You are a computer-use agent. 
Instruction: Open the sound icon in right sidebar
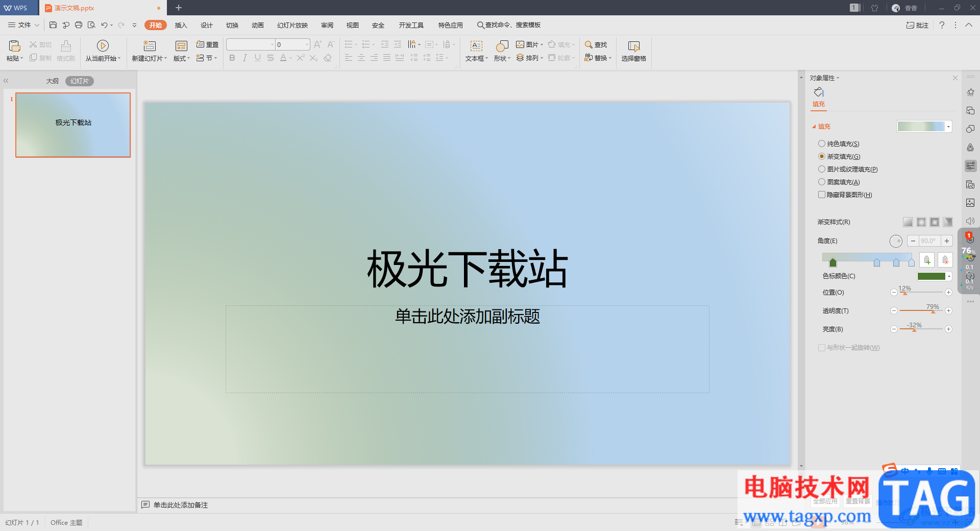tap(970, 221)
